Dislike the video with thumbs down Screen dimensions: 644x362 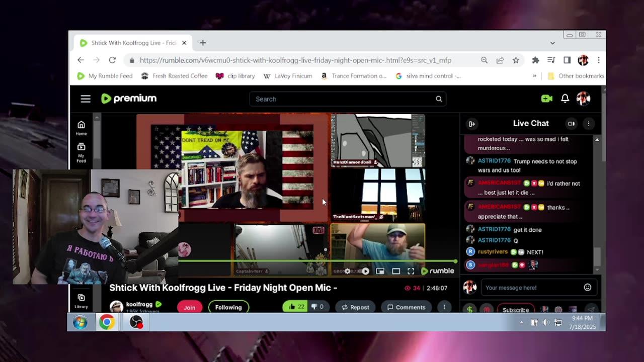click(317, 307)
